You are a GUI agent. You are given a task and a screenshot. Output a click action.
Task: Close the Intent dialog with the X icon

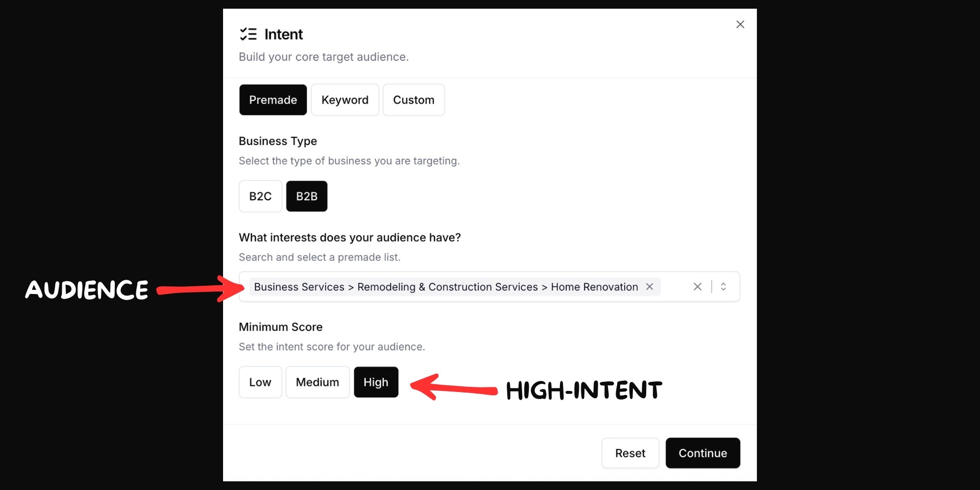pyautogui.click(x=740, y=24)
